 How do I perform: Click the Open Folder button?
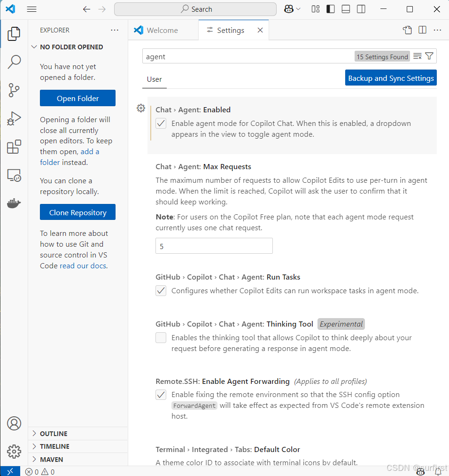(77, 98)
